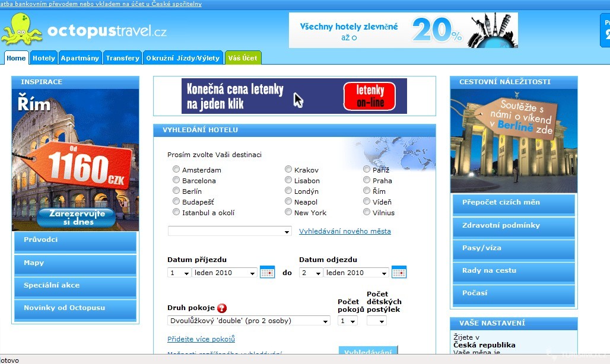
Task: Switch to the Hotely tab
Action: click(44, 58)
